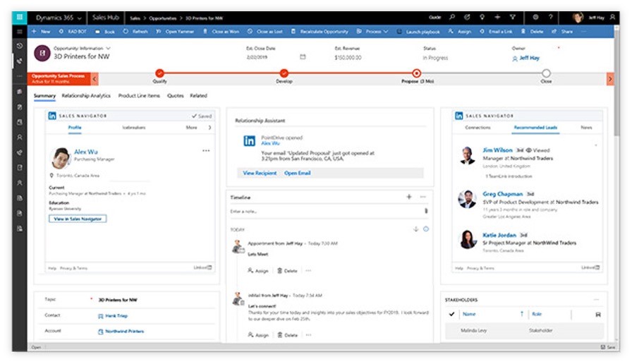Click the New command
The width and height of the screenshot is (632, 364).
coord(41,32)
